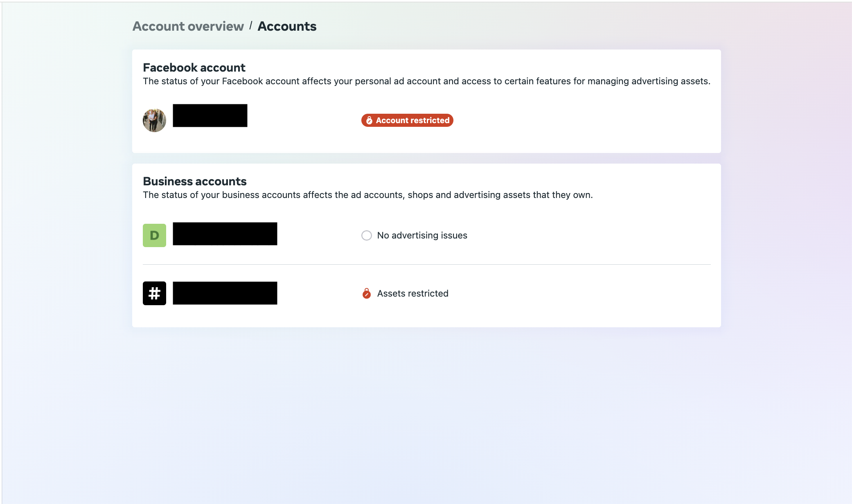The image size is (852, 504).
Task: Click the green D business avatar icon
Action: (x=154, y=235)
